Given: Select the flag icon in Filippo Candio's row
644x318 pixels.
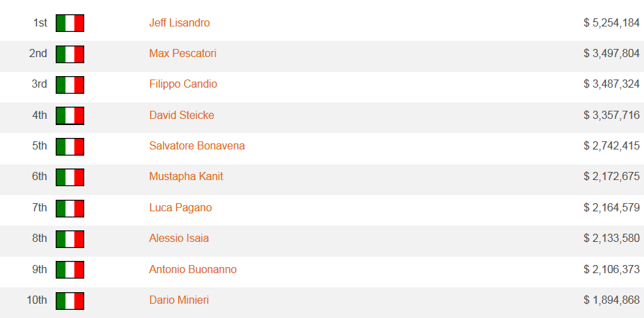Looking at the screenshot, I should tap(70, 85).
